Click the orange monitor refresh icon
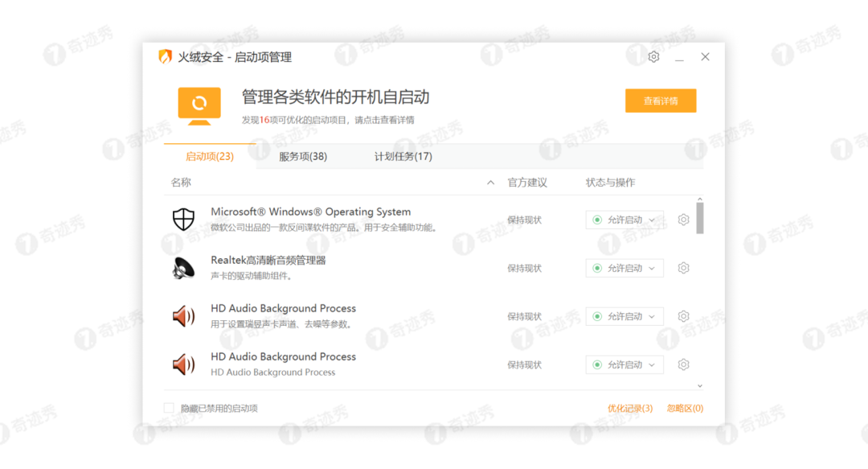Screen dimensions: 868x469 coord(199,105)
